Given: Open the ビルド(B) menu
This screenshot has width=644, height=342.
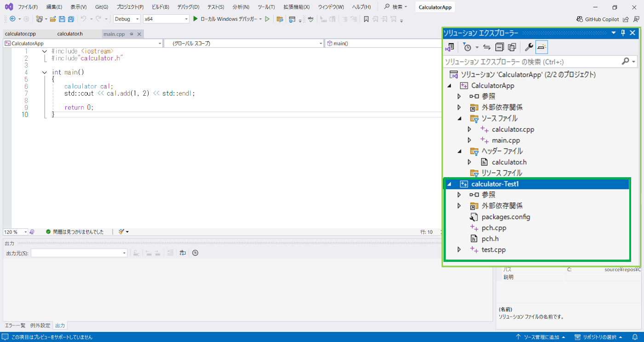Looking at the screenshot, I should [160, 7].
